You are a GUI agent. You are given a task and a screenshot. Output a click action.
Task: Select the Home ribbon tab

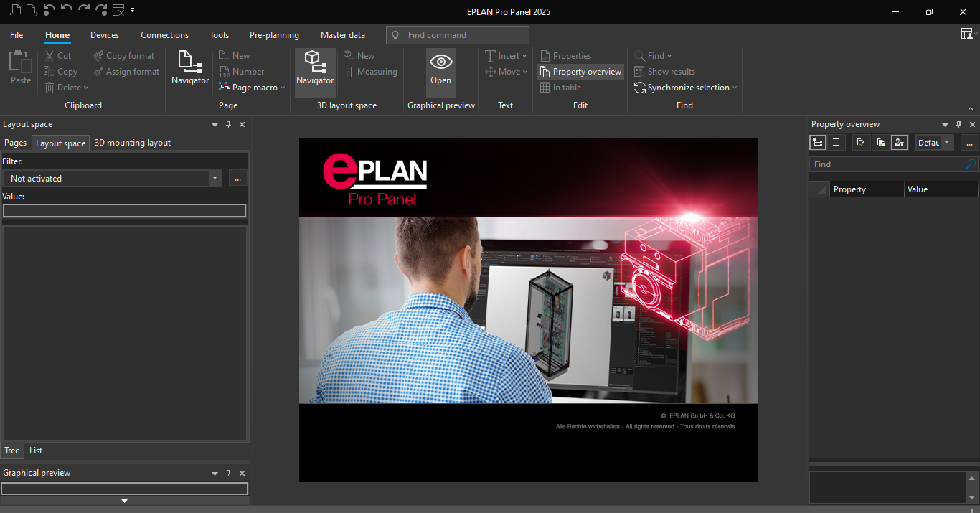pyautogui.click(x=57, y=34)
